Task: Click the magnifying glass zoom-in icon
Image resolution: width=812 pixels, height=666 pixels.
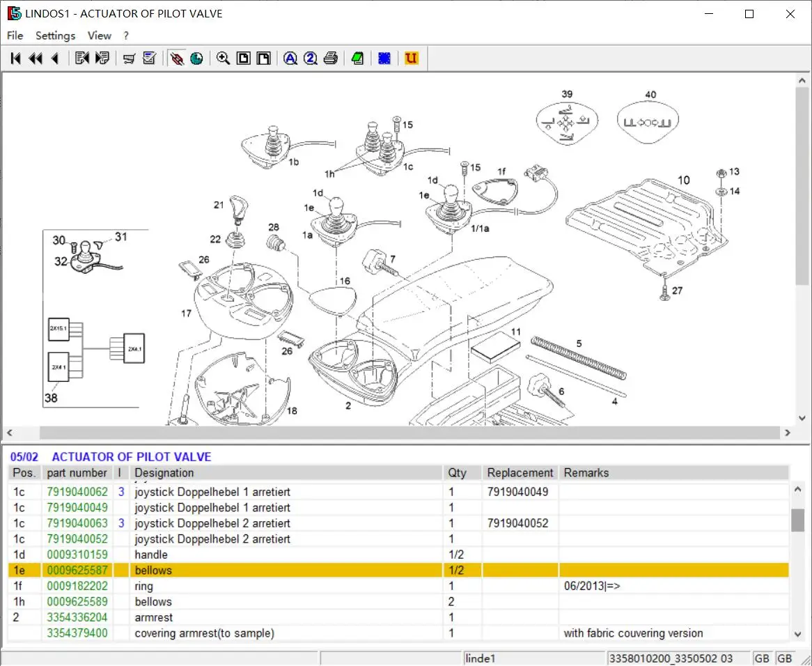Action: 223,59
